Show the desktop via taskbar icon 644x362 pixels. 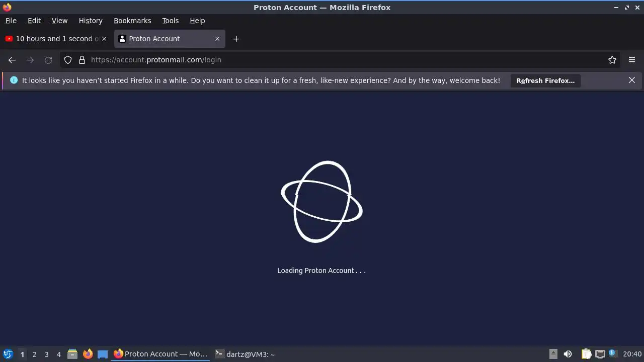coord(103,354)
